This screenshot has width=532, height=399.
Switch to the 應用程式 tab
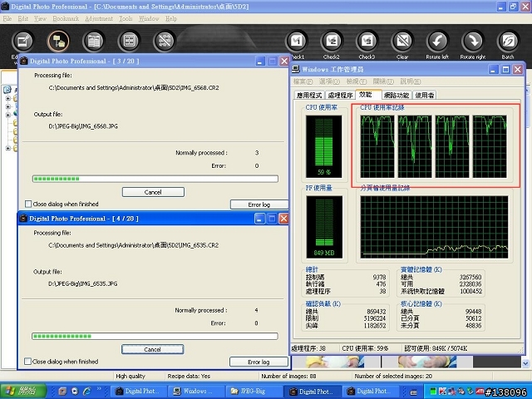309,96
